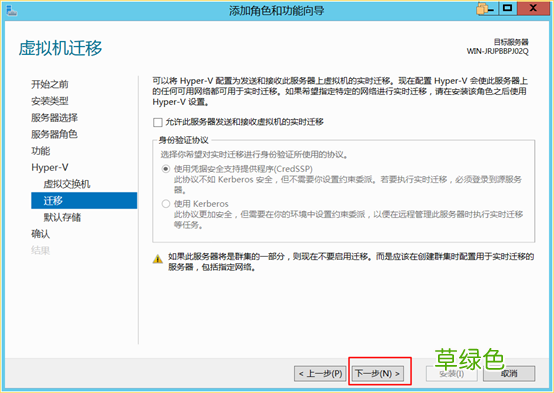This screenshot has width=554, height=393.
Task: Click the yellow warning icon about clustering
Action: 158,259
